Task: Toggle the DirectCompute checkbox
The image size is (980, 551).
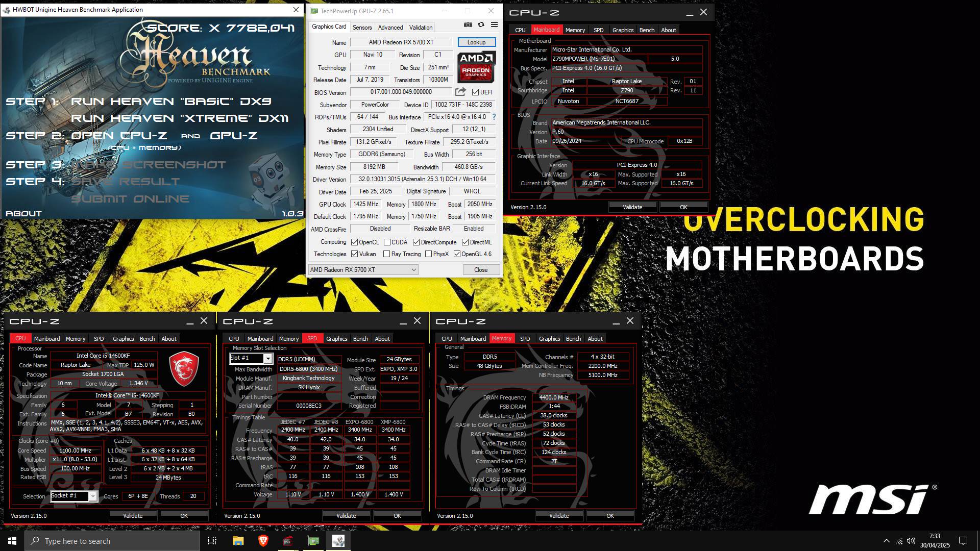Action: [416, 242]
